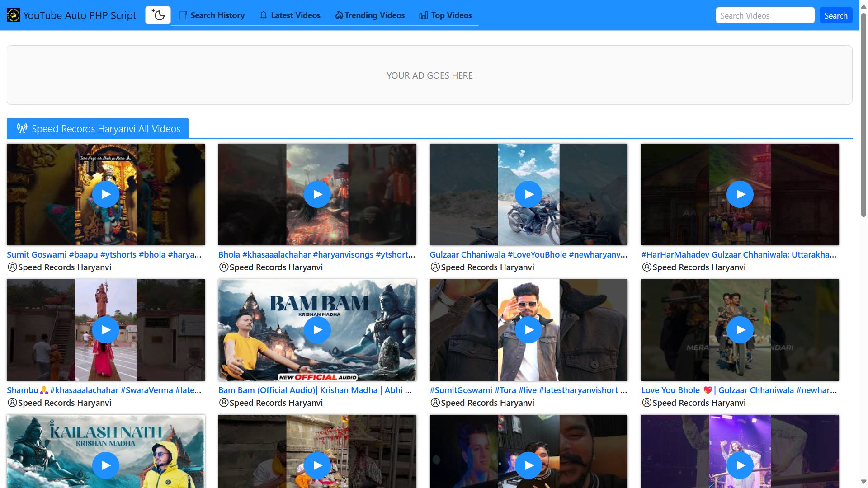Screen dimensions: 868x488
Task: Open title link Shambu #khasaaalachahar #SwaraVerma
Action: click(x=104, y=390)
